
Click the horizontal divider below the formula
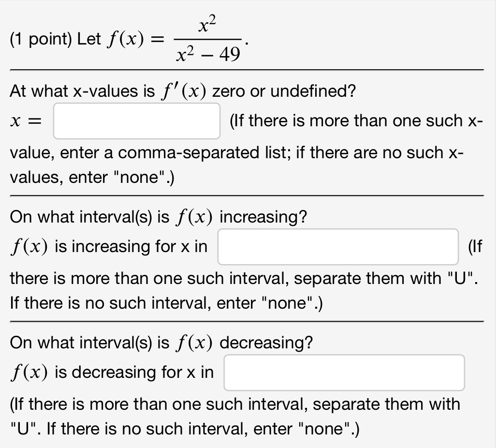248,69
